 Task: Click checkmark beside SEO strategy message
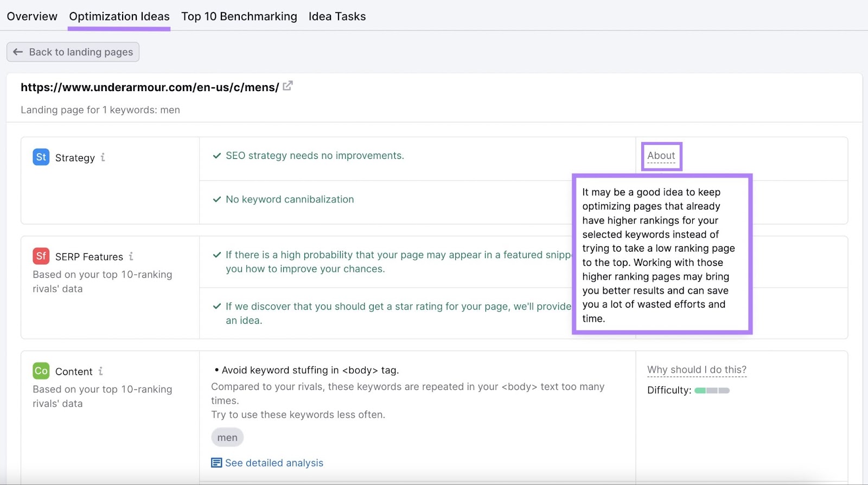point(217,156)
